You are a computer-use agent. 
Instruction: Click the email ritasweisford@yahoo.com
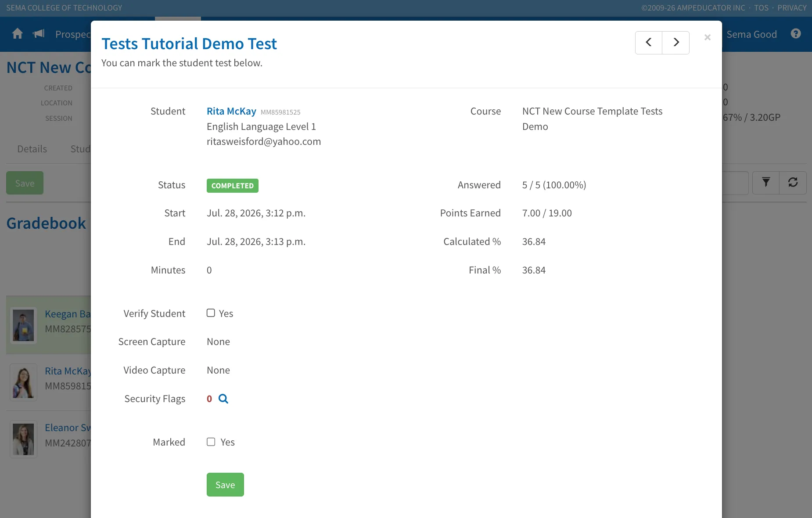pos(264,141)
